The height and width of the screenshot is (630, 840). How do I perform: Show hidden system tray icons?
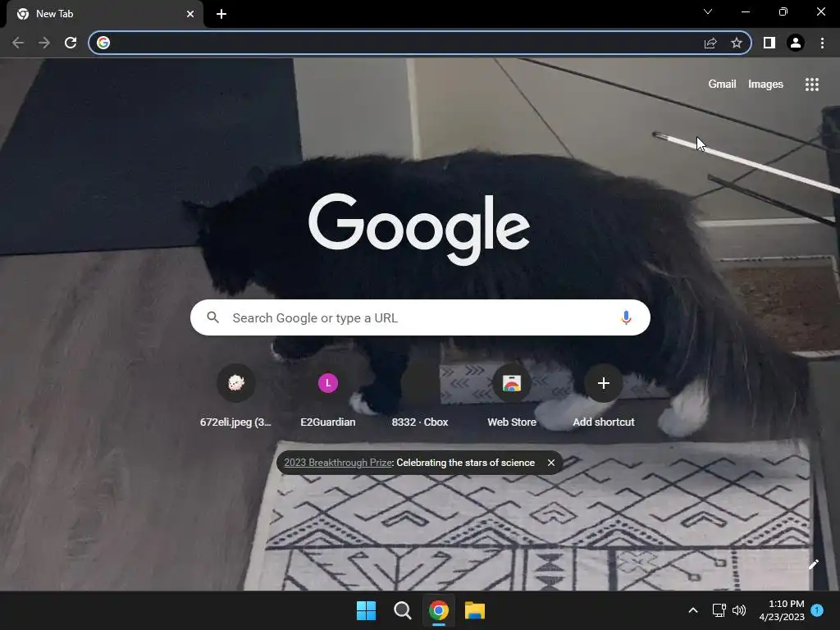692,610
